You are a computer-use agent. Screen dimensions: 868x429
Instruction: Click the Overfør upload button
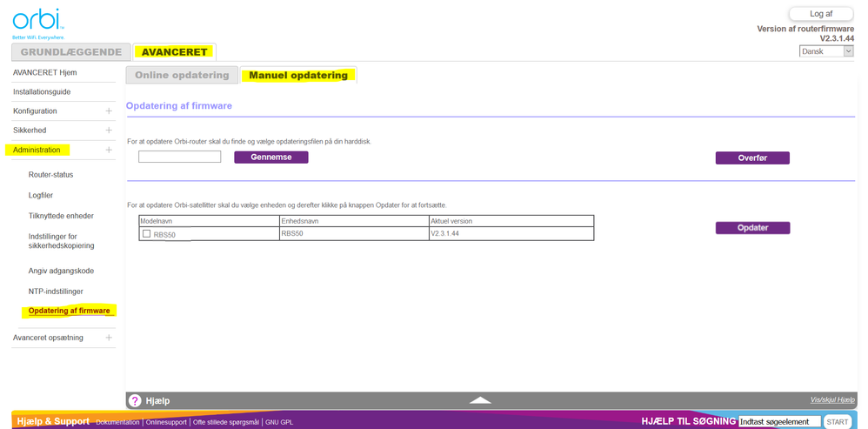click(752, 158)
